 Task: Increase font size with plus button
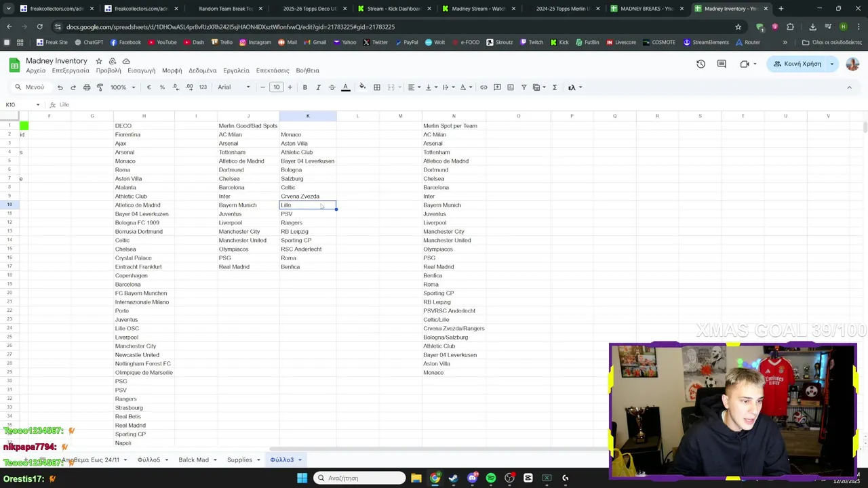(x=290, y=87)
